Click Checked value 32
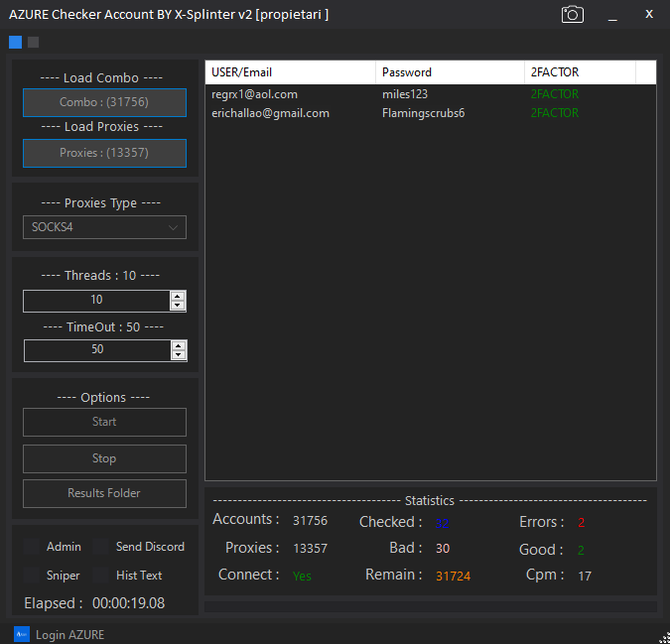This screenshot has height=644, width=670. [443, 523]
